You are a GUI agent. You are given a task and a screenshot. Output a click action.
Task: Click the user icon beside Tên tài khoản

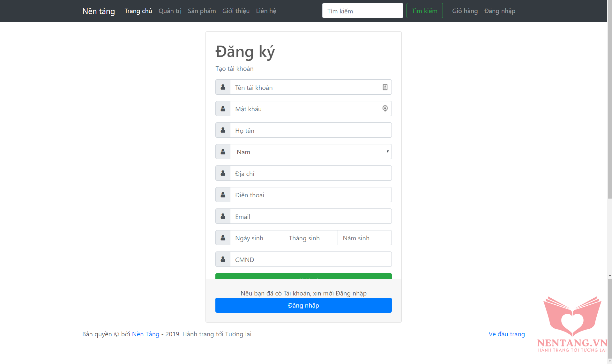[x=223, y=87]
